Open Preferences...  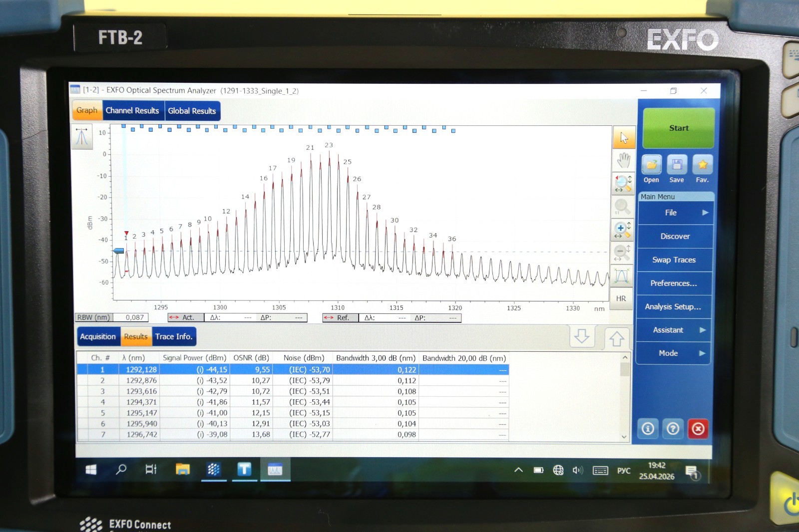[x=674, y=283]
